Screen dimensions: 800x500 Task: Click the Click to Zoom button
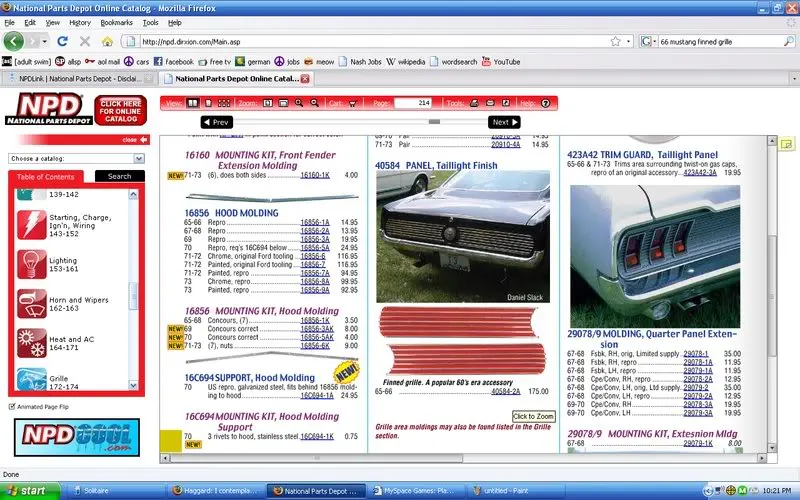pyautogui.click(x=533, y=416)
